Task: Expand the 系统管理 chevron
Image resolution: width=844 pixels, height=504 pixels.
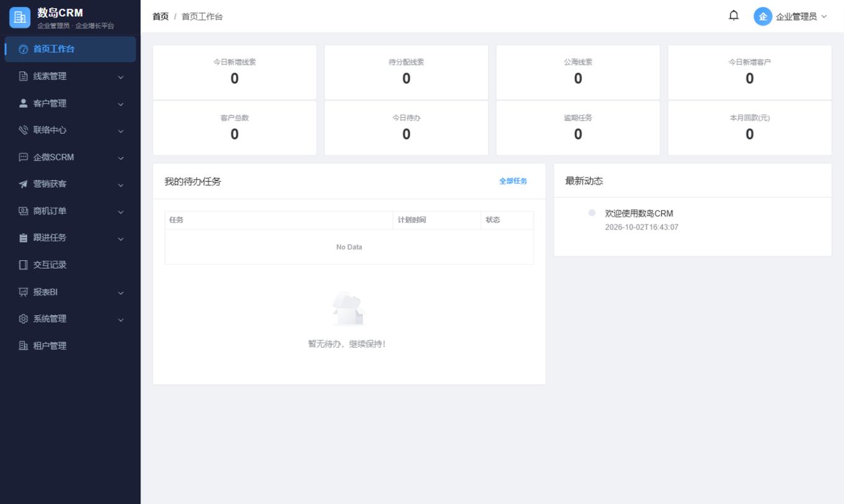Action: (121, 320)
